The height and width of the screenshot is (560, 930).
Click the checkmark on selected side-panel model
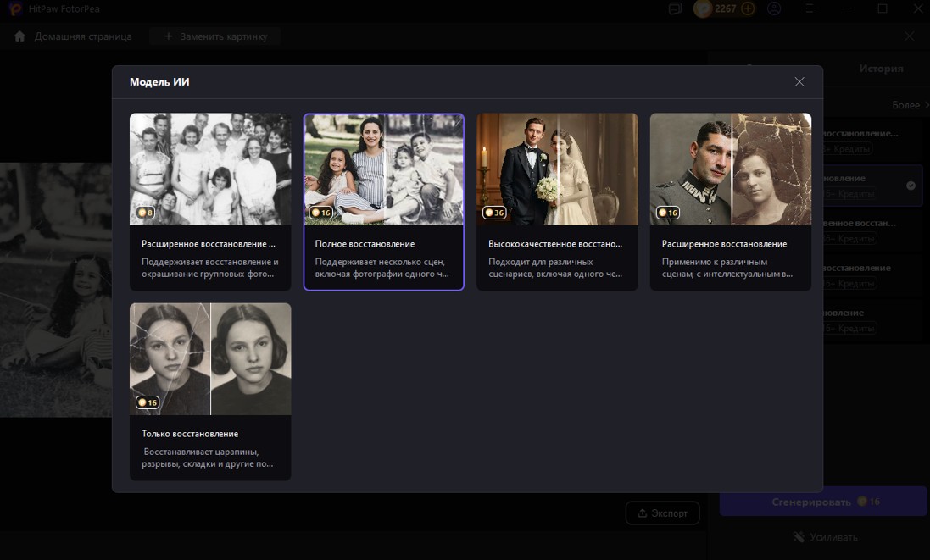tap(911, 186)
